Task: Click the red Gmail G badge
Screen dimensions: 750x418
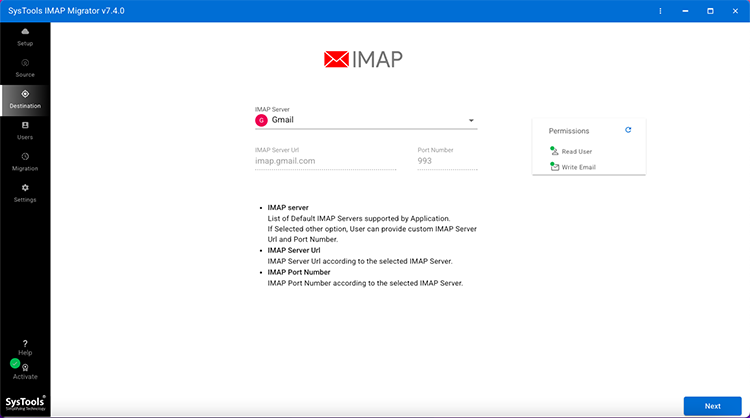Action: (261, 121)
